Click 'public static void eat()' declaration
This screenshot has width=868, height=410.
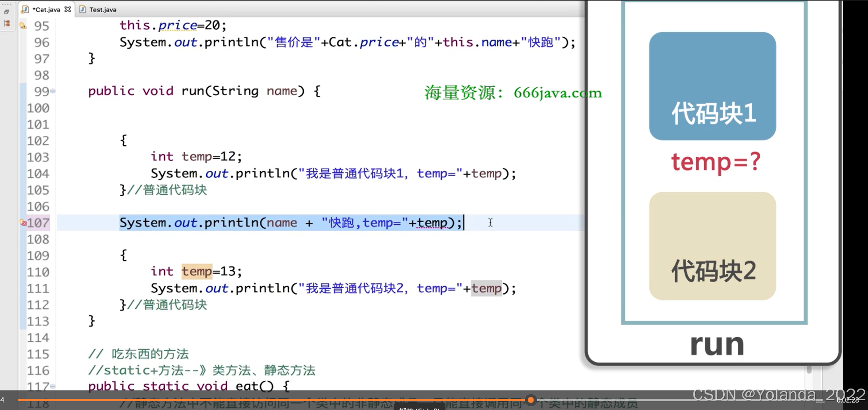pyautogui.click(x=181, y=386)
